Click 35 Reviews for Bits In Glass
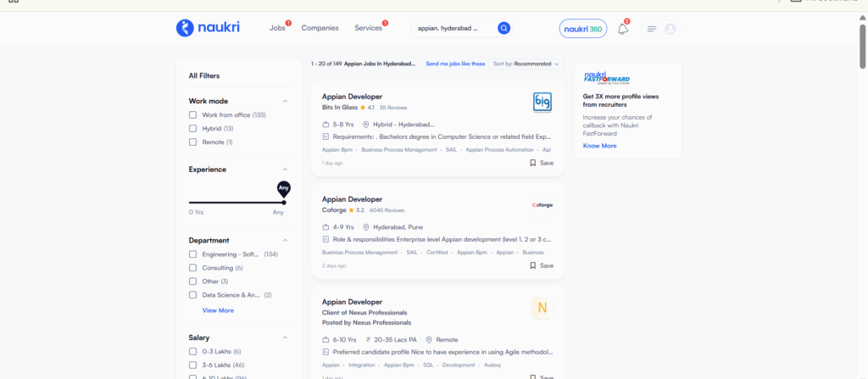Screen dimensions: 868x379 [393, 108]
